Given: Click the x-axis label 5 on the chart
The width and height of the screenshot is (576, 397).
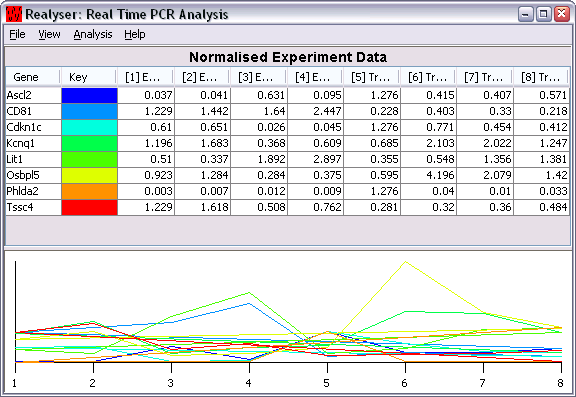Looking at the screenshot, I should point(327,383).
